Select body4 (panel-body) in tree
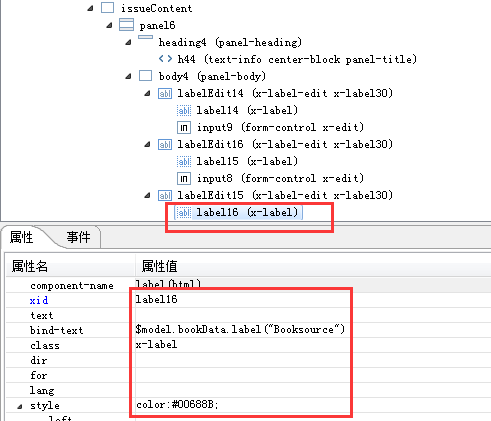This screenshot has height=421, width=491. [x=212, y=76]
